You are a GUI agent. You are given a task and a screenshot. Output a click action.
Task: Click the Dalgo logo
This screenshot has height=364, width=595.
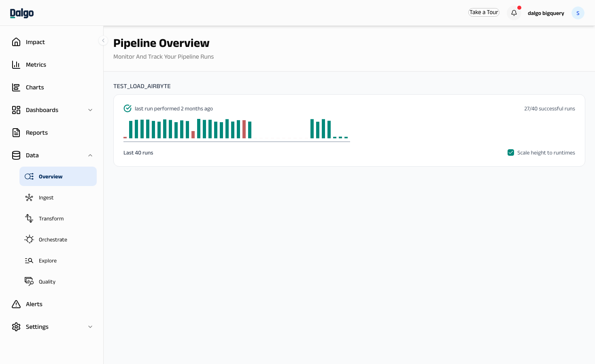click(x=22, y=13)
